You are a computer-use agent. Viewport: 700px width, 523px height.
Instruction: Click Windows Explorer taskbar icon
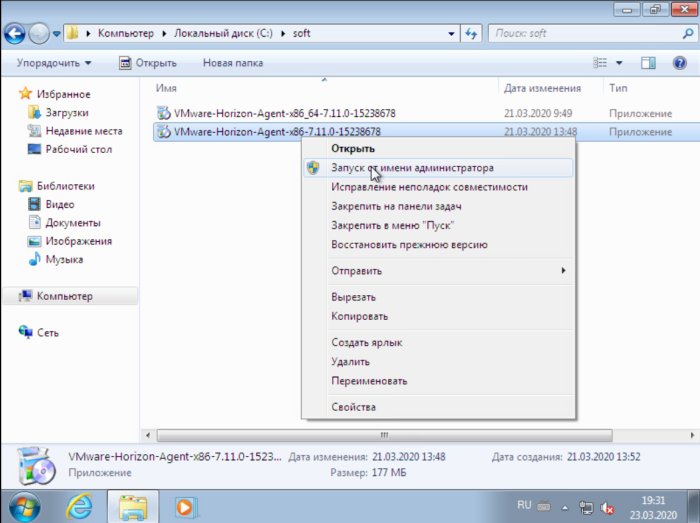[x=133, y=507]
